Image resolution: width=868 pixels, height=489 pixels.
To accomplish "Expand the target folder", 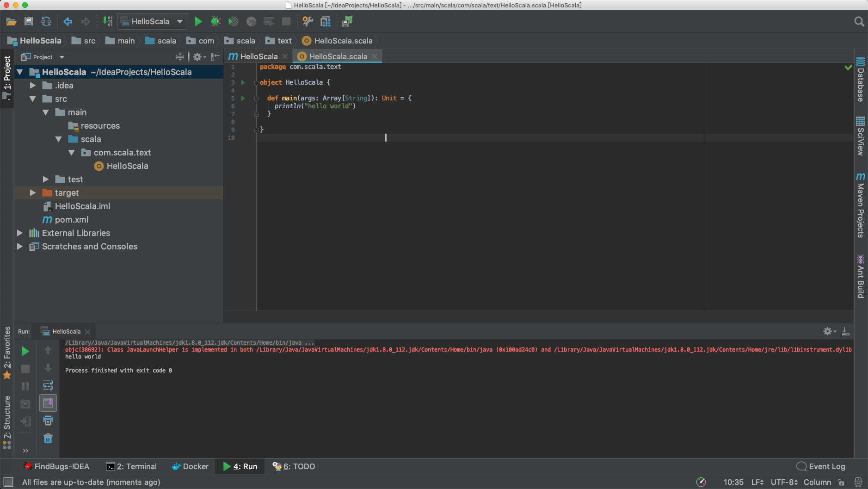I will pos(33,193).
